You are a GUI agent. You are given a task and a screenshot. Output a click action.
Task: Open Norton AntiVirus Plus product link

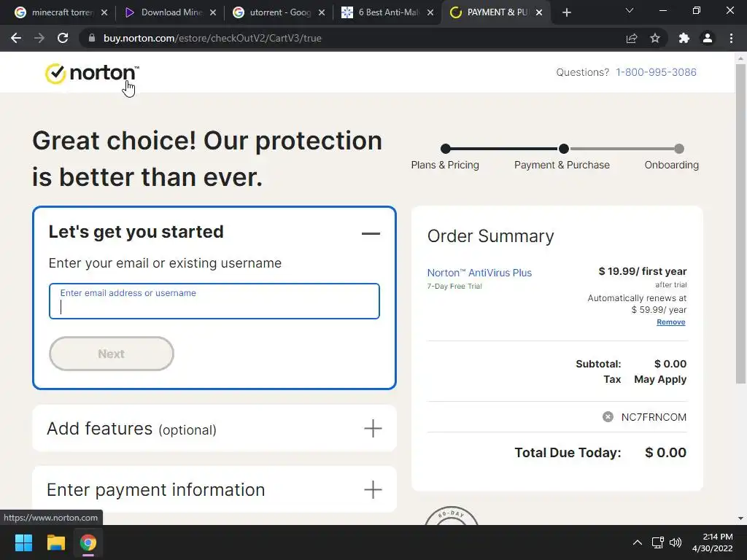479,273
